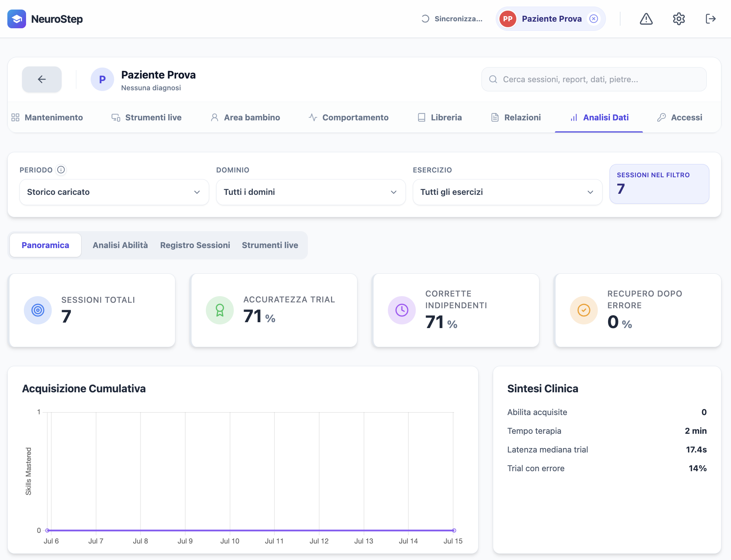Image resolution: width=731 pixels, height=560 pixels.
Task: Click the Periodo info icon
Action: pos(61,170)
